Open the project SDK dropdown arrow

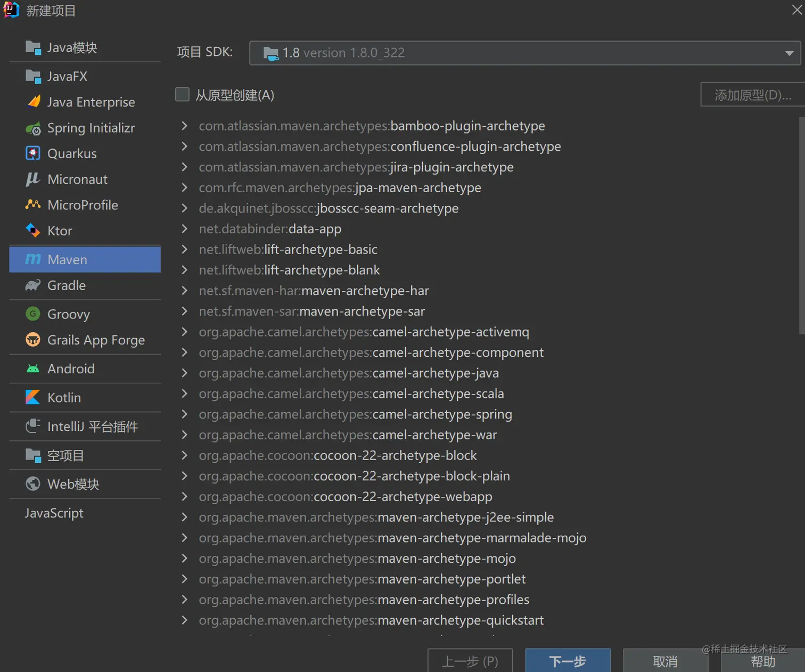point(789,53)
